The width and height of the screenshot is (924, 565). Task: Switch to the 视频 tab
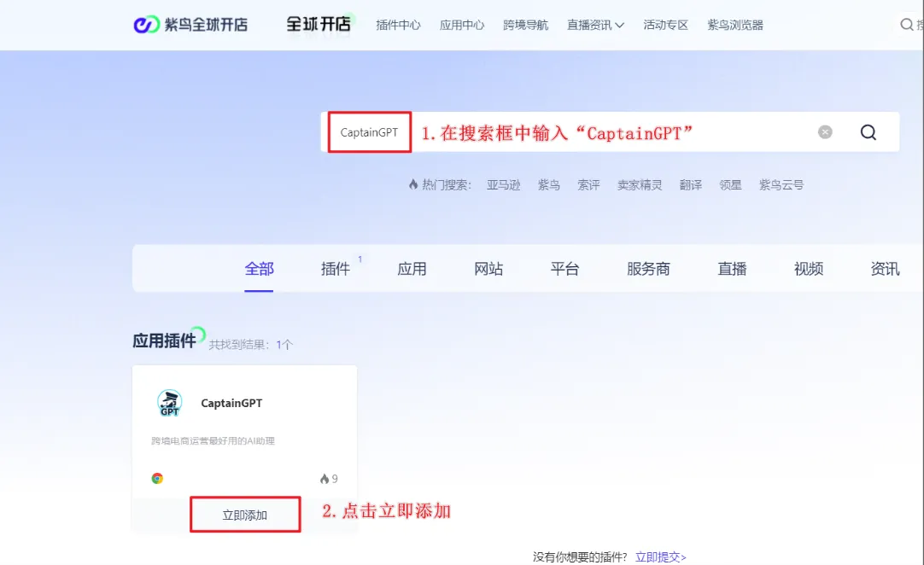tap(809, 269)
